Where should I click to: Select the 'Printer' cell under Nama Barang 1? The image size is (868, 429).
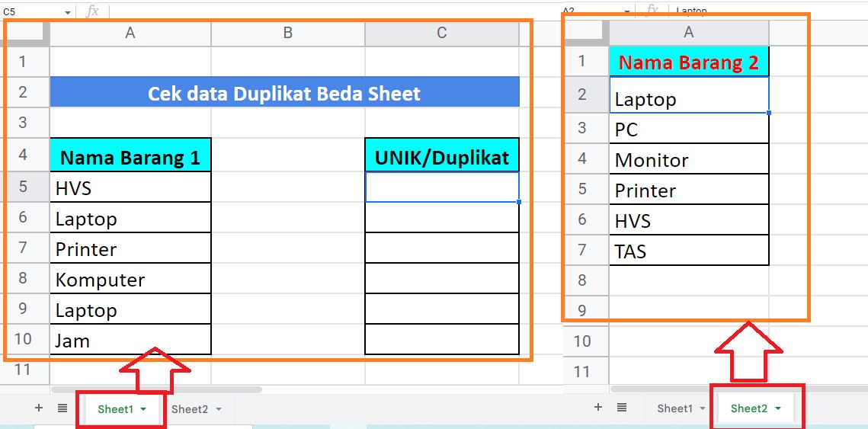coord(130,248)
